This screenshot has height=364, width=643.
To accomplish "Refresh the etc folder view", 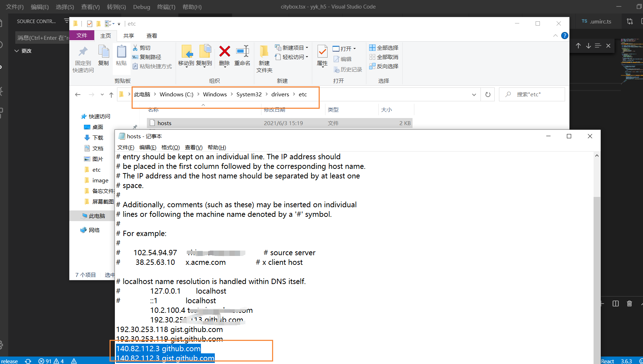I will click(x=488, y=95).
